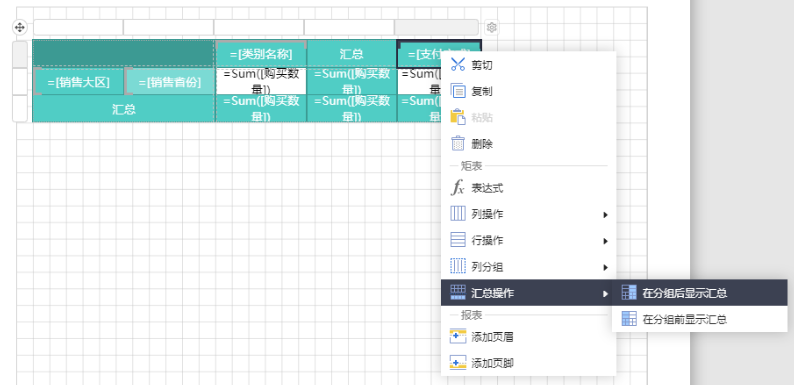This screenshot has width=794, height=385.
Task: Click the first column header handle
Action: pyautogui.click(x=78, y=27)
